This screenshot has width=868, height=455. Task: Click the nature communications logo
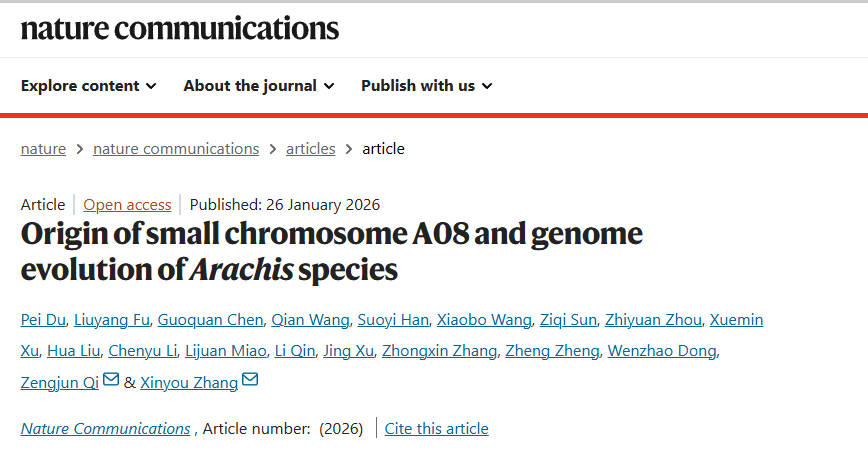point(180,28)
